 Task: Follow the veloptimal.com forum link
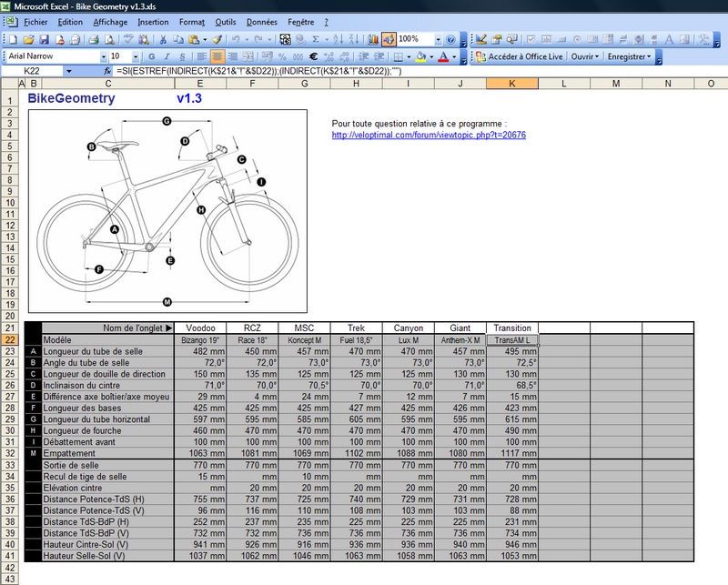pos(429,135)
